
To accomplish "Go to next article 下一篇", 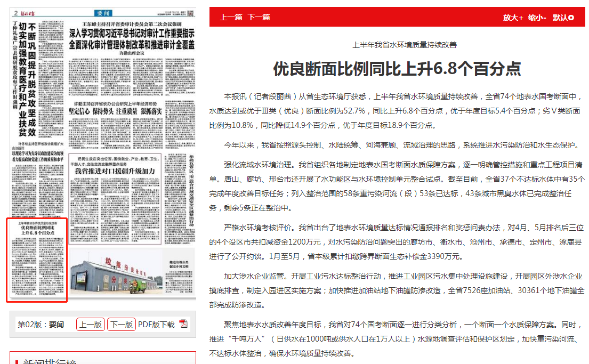I will point(259,17).
